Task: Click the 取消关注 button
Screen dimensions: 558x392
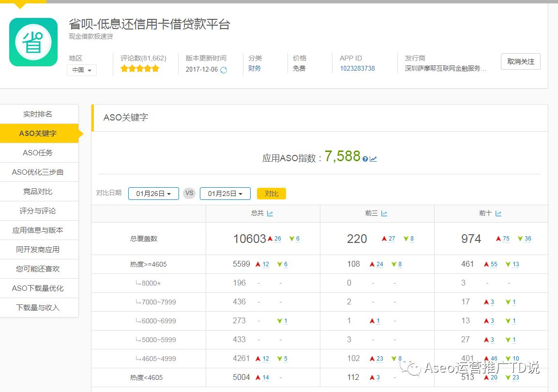Action: coord(520,61)
